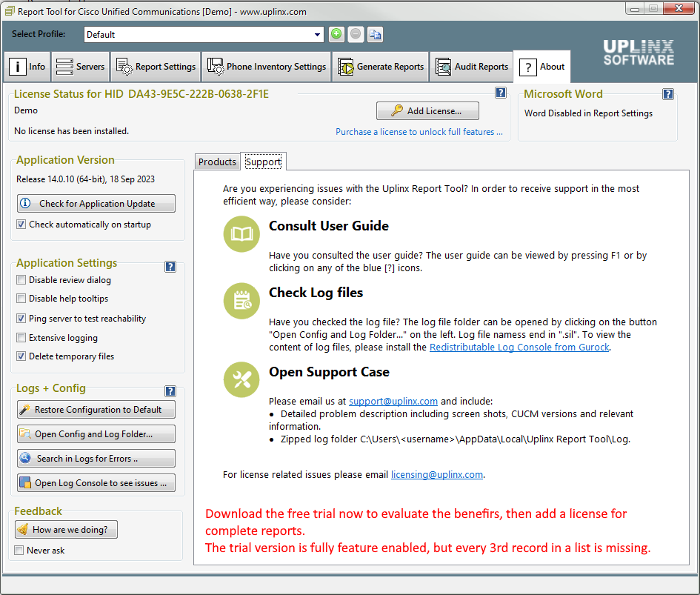Viewport: 700px width, 595px height.
Task: Switch to the Audit Reports tab
Action: (472, 67)
